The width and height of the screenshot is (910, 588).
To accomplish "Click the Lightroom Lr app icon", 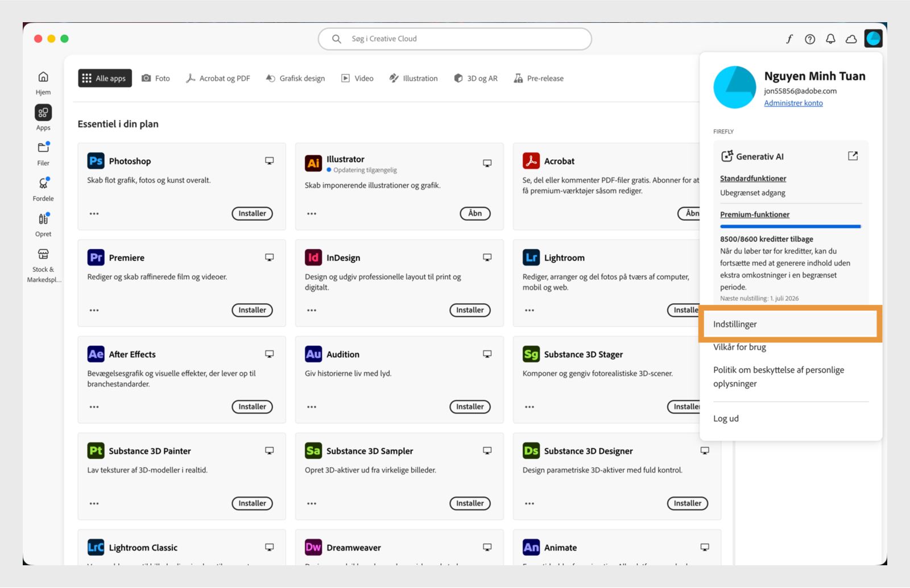I will click(531, 258).
